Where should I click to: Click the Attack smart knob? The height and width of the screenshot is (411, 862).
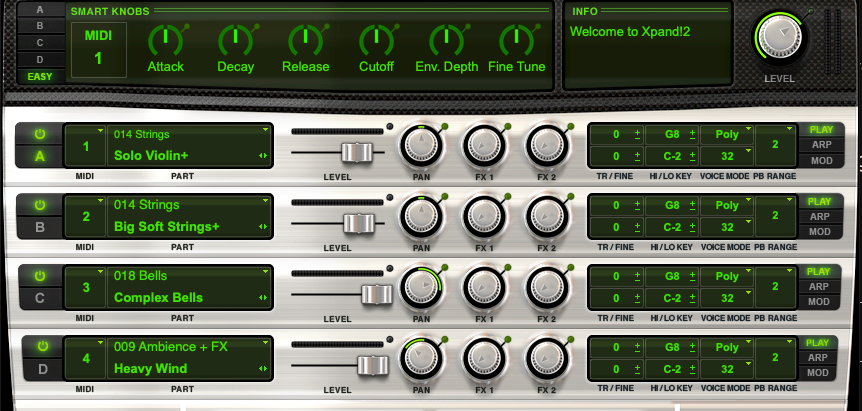coord(165,39)
